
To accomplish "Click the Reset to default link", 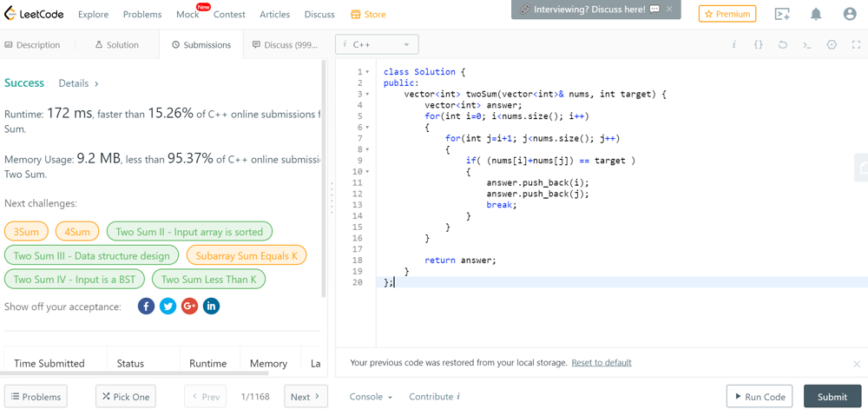I will (601, 363).
